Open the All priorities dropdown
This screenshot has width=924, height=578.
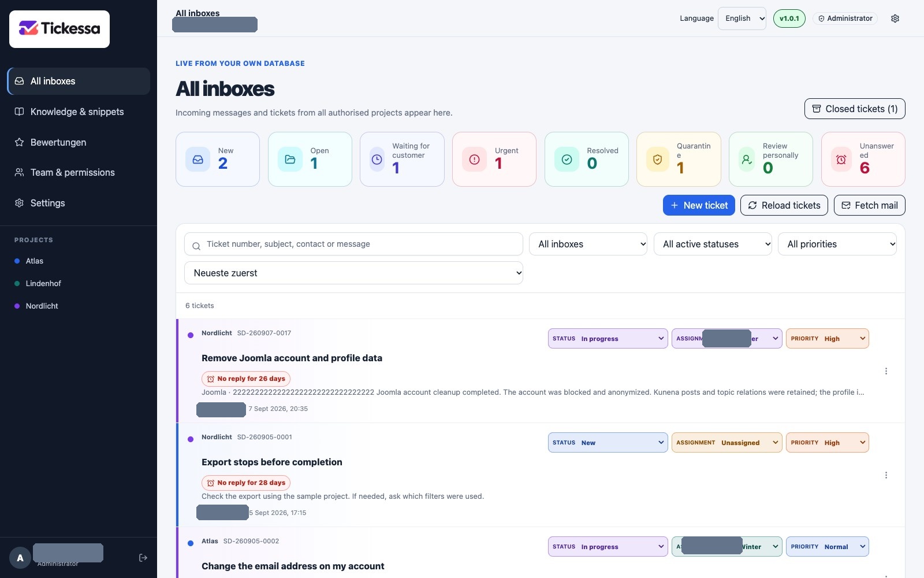pyautogui.click(x=837, y=244)
